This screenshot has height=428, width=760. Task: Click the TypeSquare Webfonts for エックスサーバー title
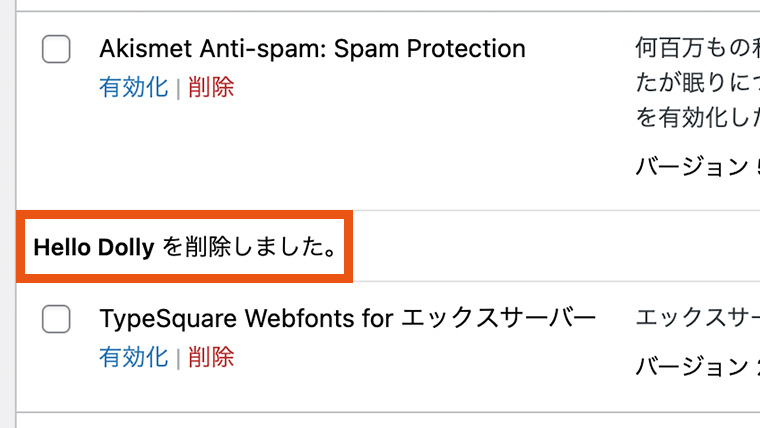[x=347, y=319]
